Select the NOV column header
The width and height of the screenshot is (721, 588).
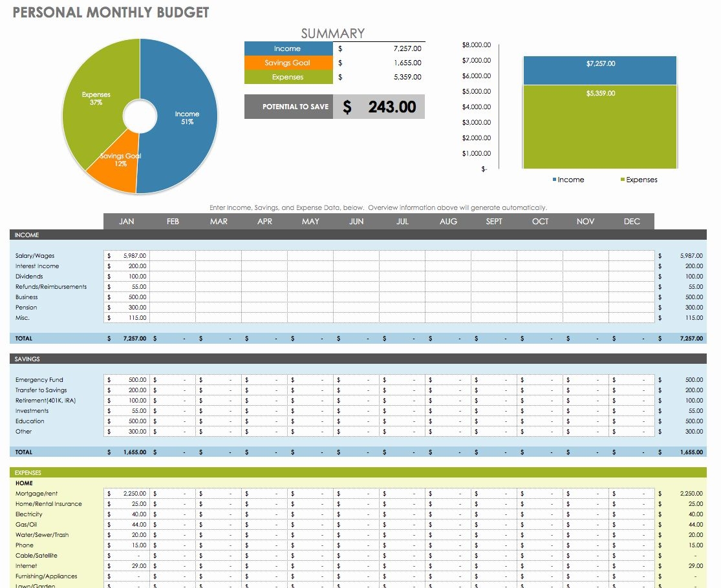point(585,222)
